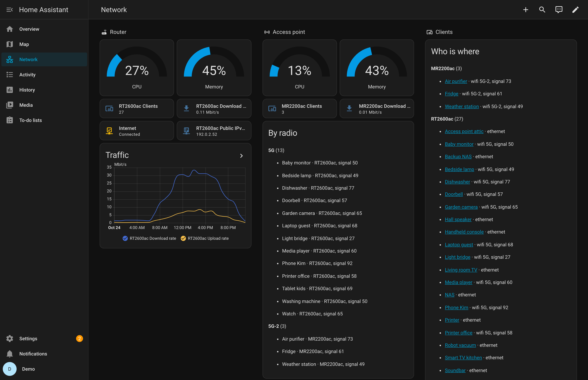
Task: Click the Media sidebar icon
Action: tap(10, 105)
